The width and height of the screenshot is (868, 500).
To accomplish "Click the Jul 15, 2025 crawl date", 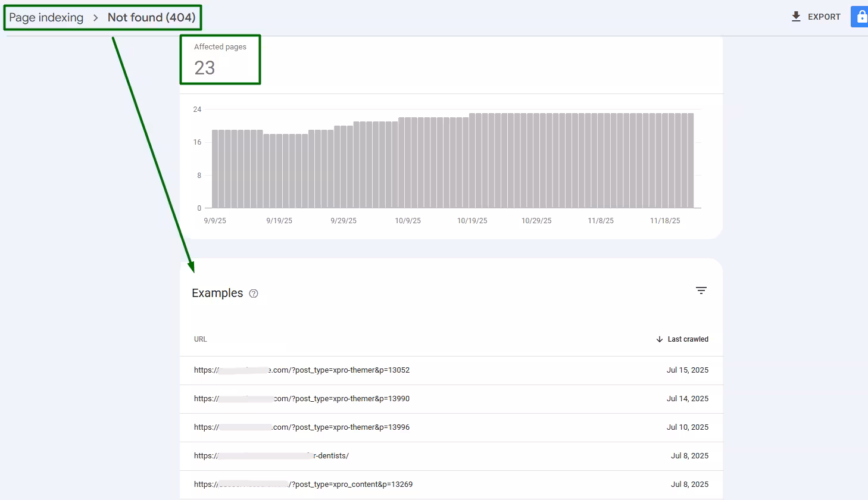I will point(688,370).
